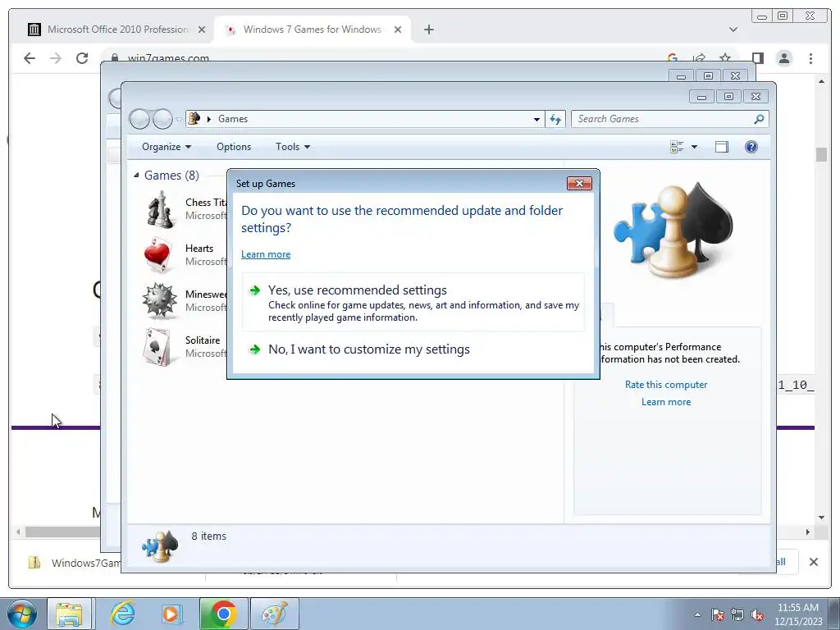Click the volume muted tray icon
The height and width of the screenshot is (630, 840).
pos(757,615)
